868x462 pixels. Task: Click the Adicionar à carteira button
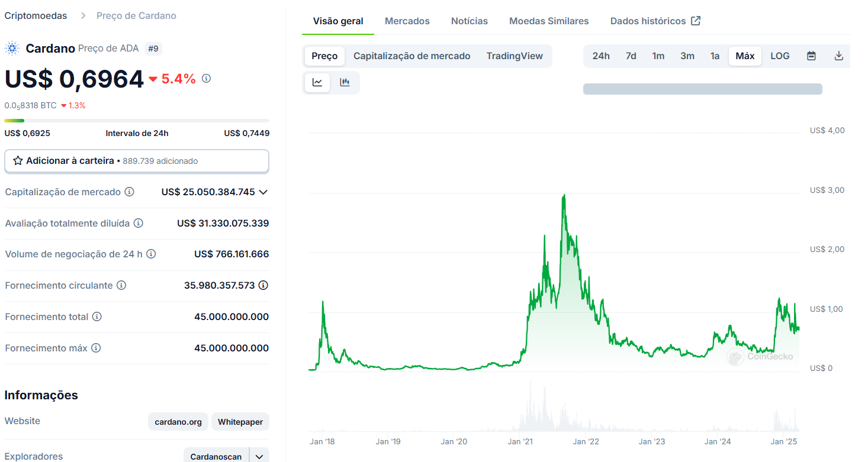137,161
